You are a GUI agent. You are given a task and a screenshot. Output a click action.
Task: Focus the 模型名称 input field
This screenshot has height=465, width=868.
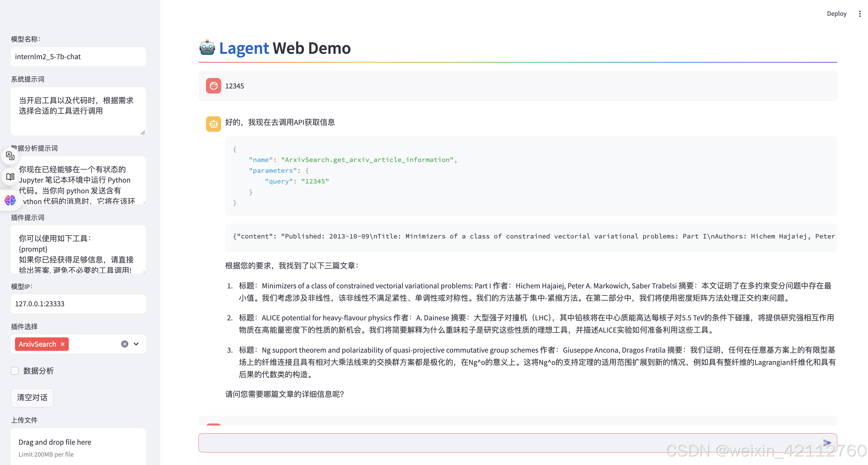78,56
